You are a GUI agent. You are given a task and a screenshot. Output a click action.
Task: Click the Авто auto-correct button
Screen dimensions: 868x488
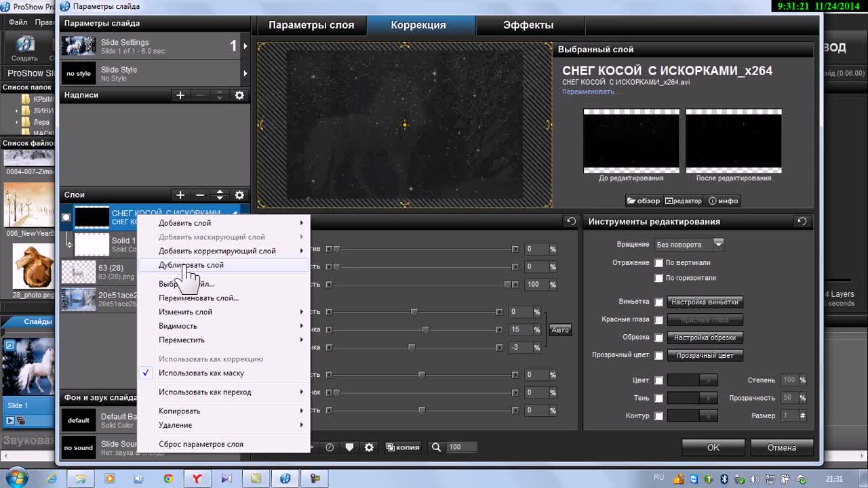click(560, 330)
